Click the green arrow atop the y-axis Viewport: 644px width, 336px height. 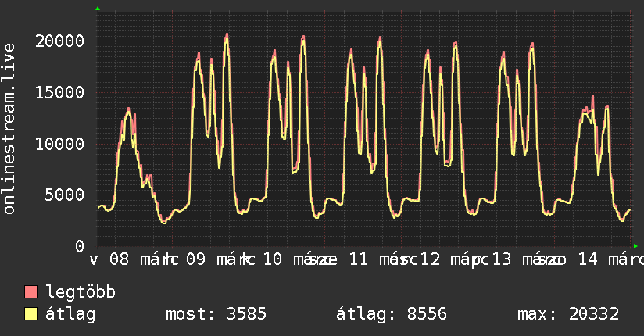98,9
